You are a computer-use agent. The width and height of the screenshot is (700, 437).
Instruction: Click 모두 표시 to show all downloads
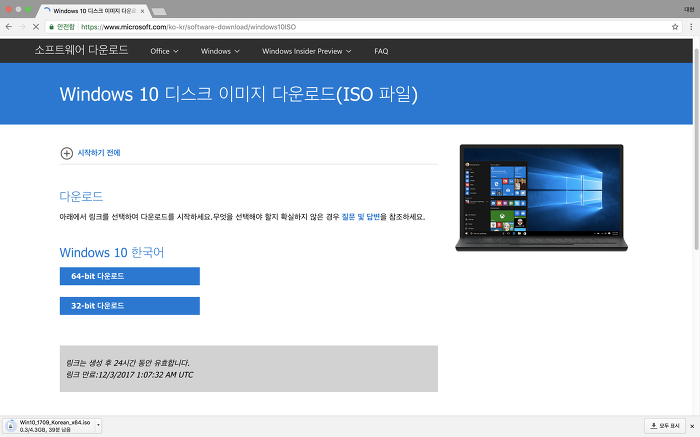pos(665,426)
